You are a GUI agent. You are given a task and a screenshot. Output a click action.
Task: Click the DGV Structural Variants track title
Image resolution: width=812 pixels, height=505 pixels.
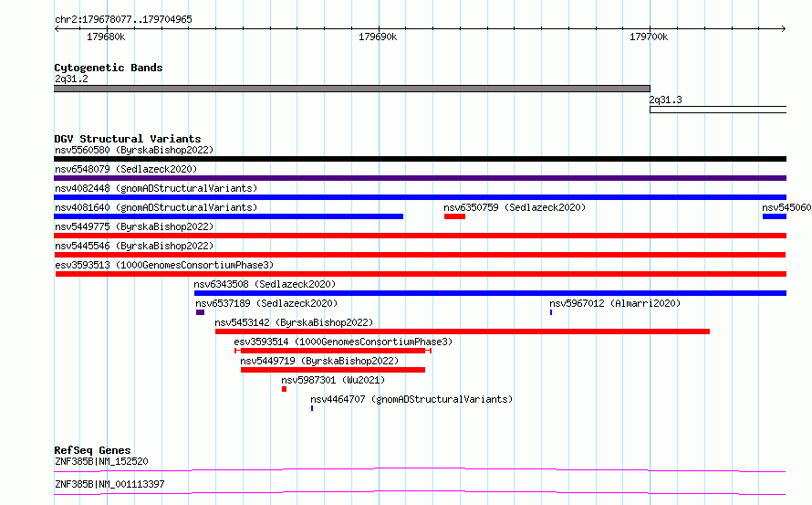point(128,139)
